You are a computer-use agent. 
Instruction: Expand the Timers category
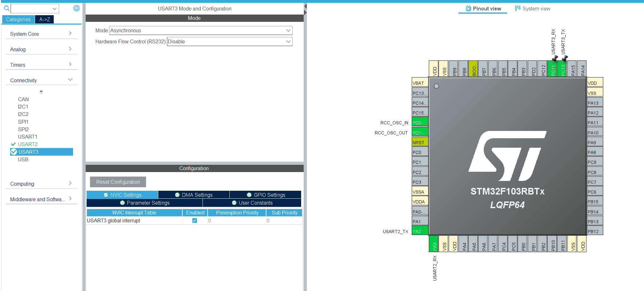coord(41,65)
